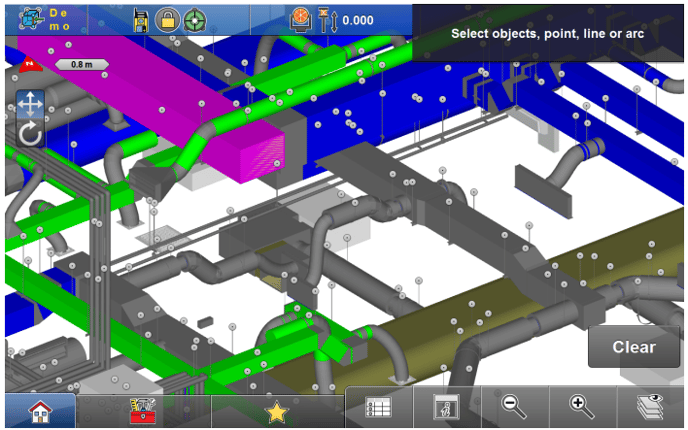The width and height of the screenshot is (688, 430).
Task: Select the orange prism icon
Action: click(301, 19)
